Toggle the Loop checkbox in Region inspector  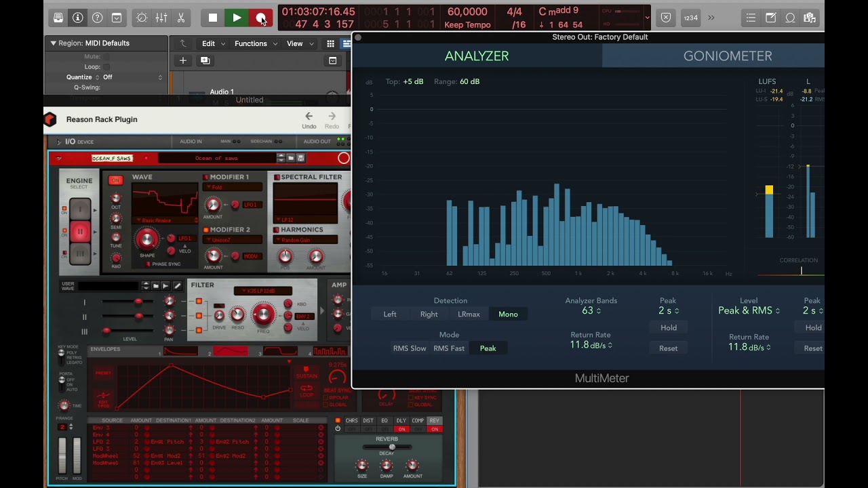coord(106,67)
